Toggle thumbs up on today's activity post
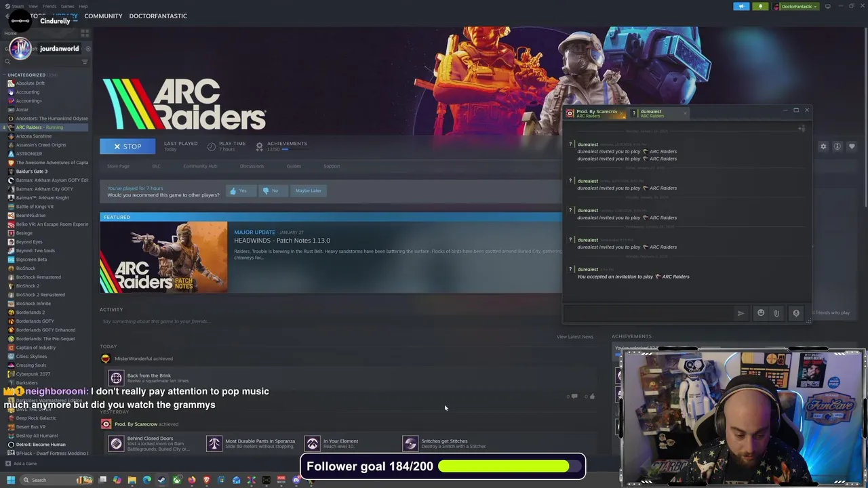868x488 pixels. (591, 396)
